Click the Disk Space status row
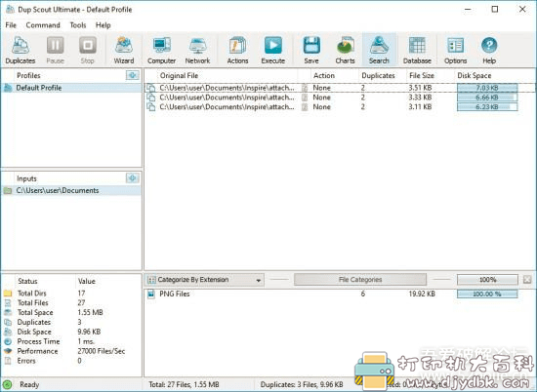537x392 pixels. click(71, 332)
